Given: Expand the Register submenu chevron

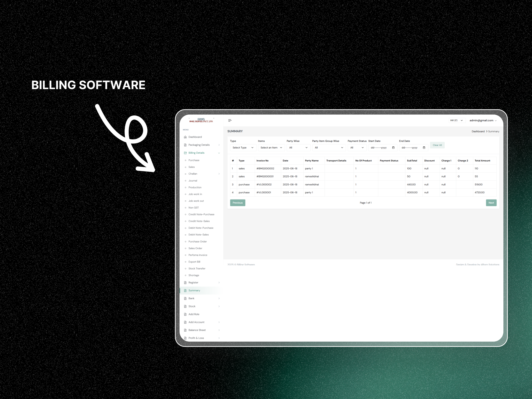Looking at the screenshot, I should [x=219, y=283].
